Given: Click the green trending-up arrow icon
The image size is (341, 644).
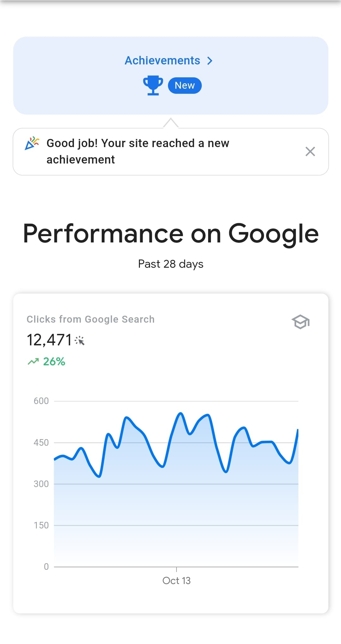Looking at the screenshot, I should (x=33, y=361).
